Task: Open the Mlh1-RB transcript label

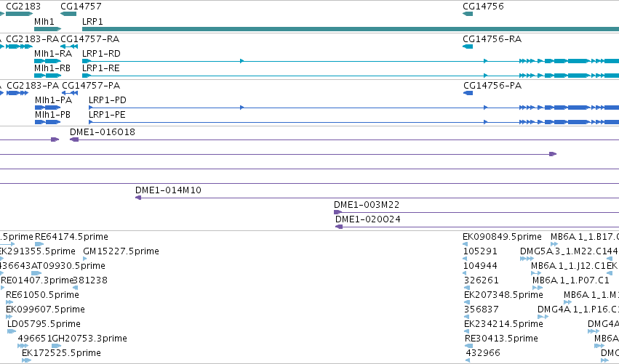Action: tap(52, 68)
